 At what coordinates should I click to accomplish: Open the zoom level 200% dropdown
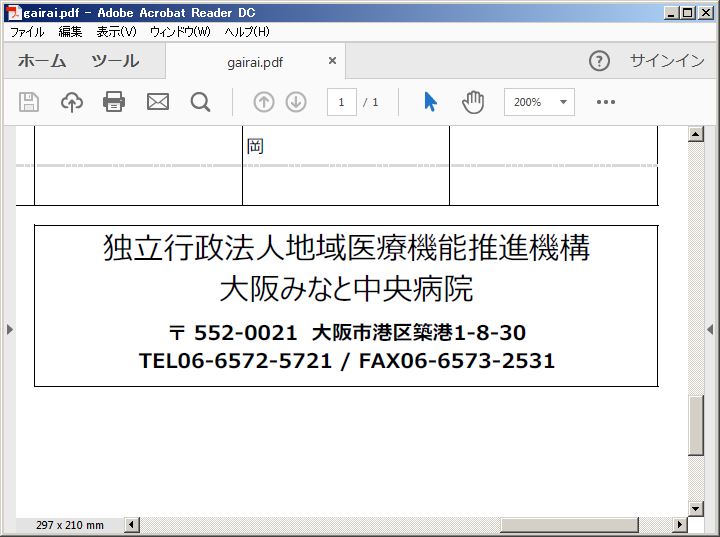(x=539, y=102)
